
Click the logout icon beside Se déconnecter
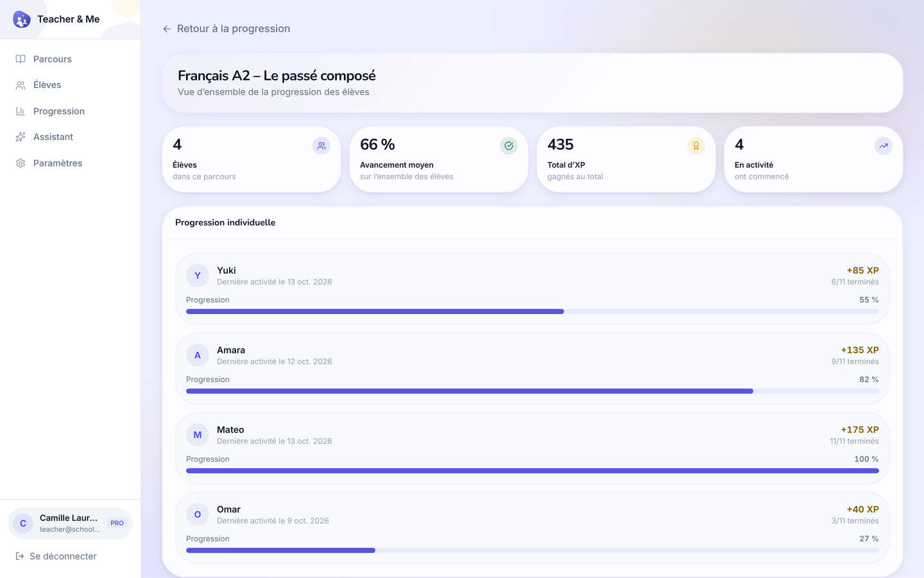point(20,556)
